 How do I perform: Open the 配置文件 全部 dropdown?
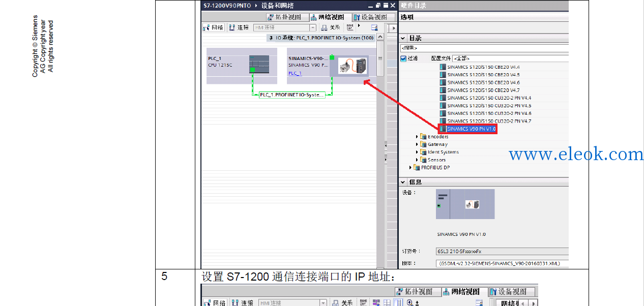(510, 58)
